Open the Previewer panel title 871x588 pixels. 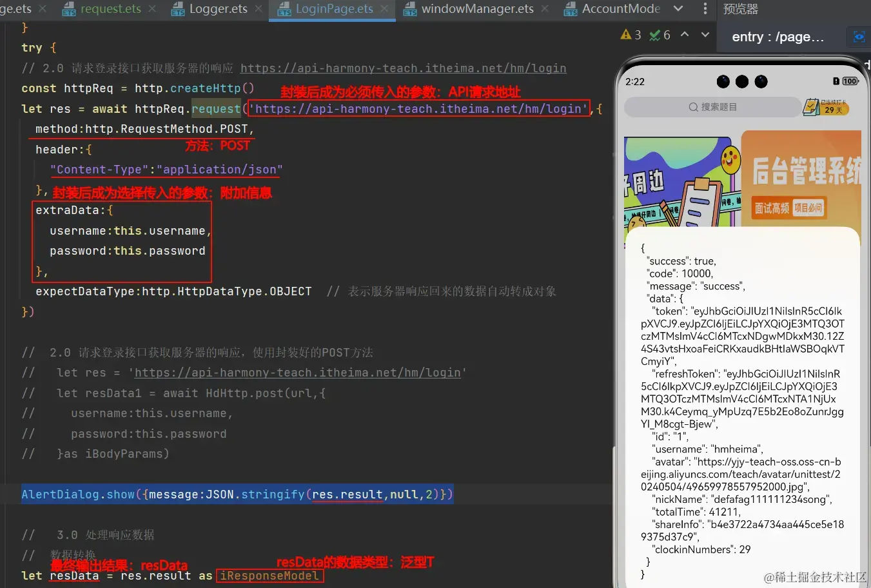(x=741, y=9)
